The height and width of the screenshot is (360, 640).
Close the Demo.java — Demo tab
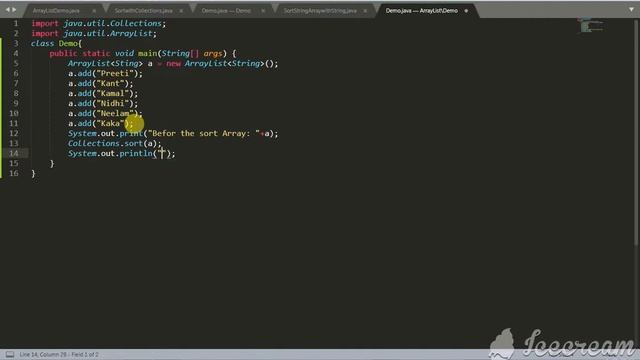tap(263, 11)
